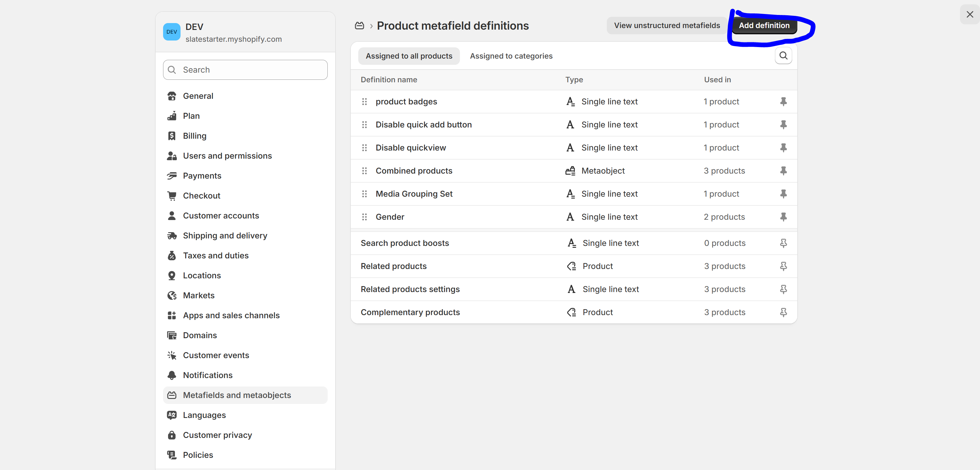Click the Shipping and delivery truck icon
Viewport: 980px width, 470px height.
pos(172,236)
